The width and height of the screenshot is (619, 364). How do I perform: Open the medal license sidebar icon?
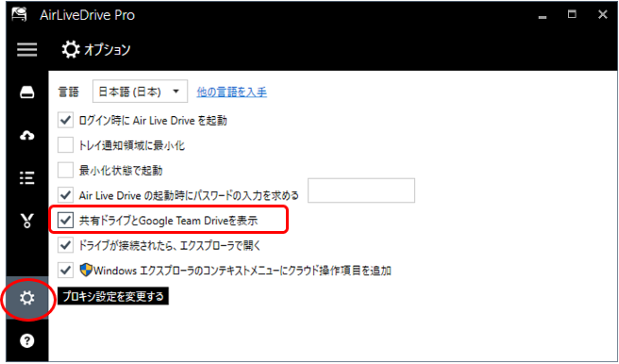coord(26,221)
